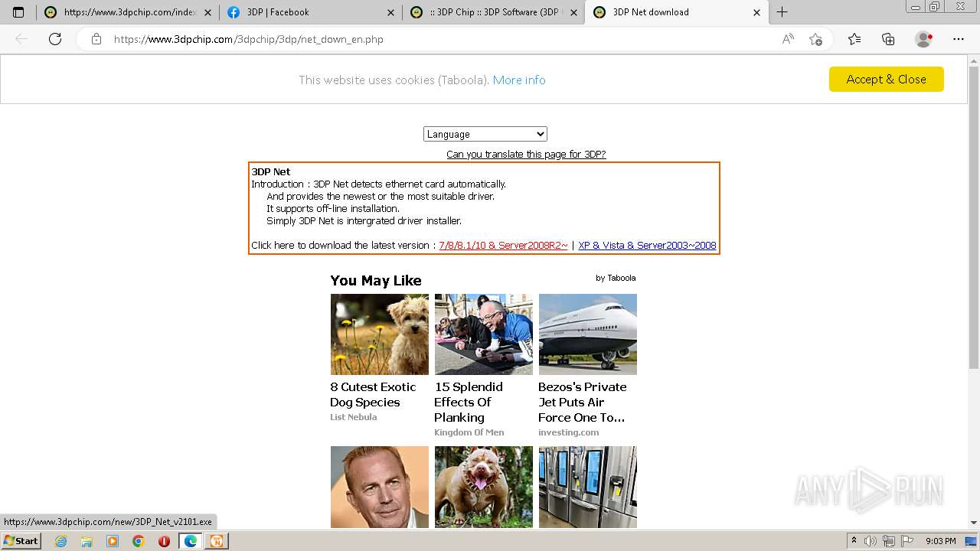Click the network tray icon
This screenshot has height=551, width=980.
point(888,541)
